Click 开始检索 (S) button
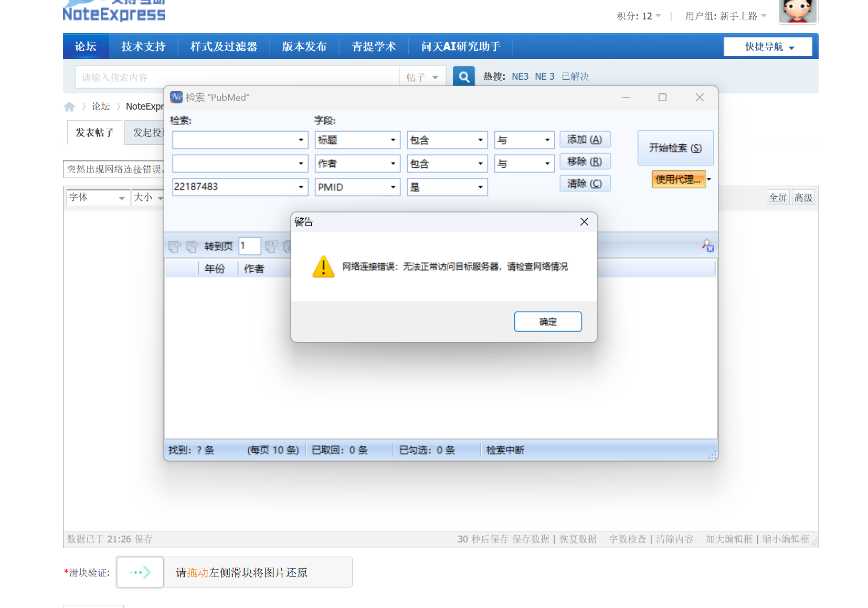The image size is (868, 608). click(x=675, y=148)
